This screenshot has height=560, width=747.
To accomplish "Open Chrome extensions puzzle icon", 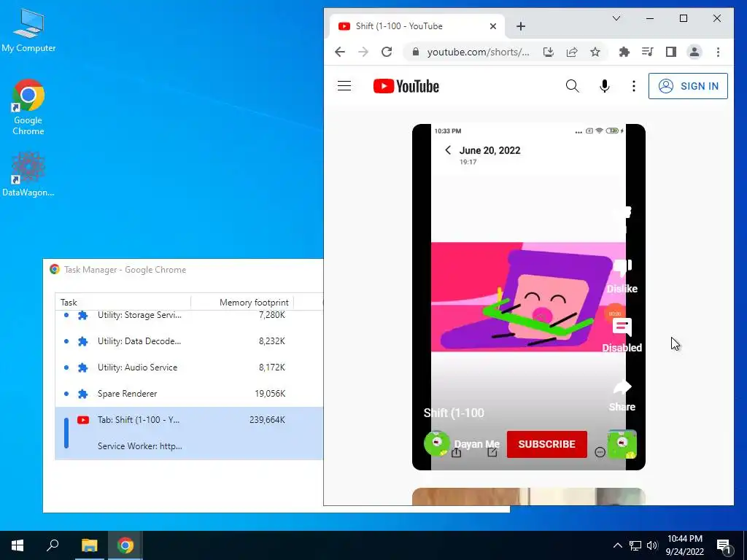I will pyautogui.click(x=624, y=52).
